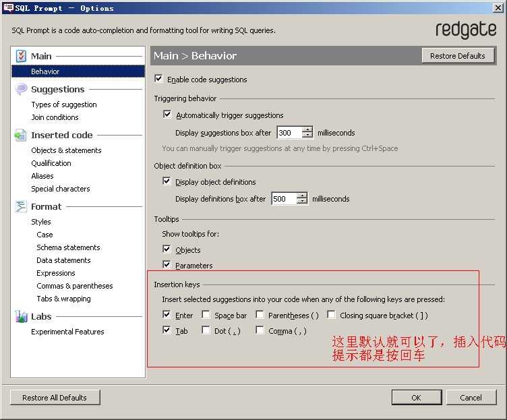Enable Closing square bracket checkbox

pos(331,314)
